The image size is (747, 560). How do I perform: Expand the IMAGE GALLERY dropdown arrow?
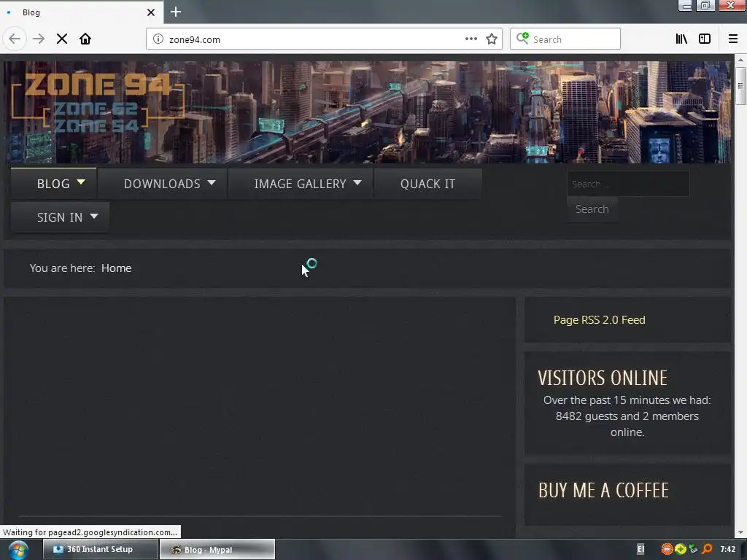click(x=357, y=182)
